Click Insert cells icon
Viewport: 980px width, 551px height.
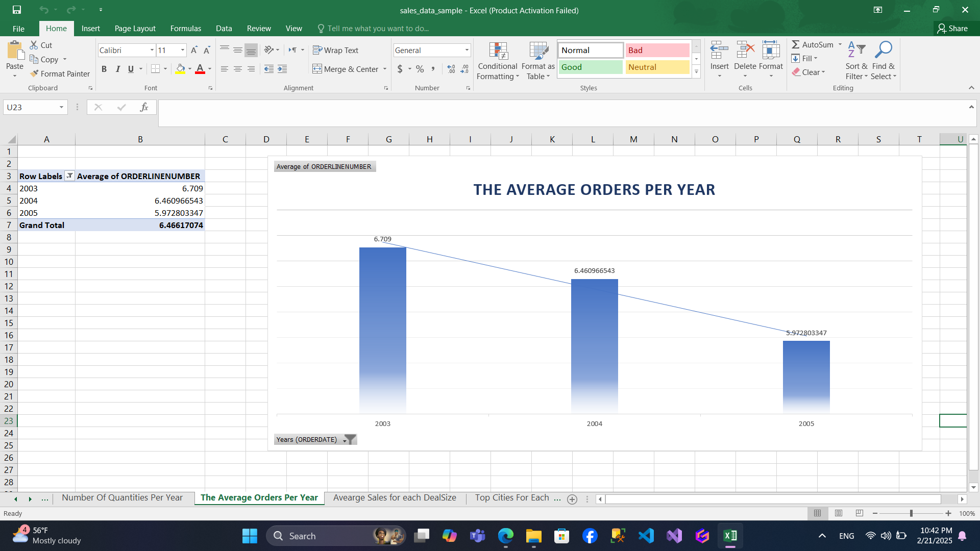tap(719, 51)
